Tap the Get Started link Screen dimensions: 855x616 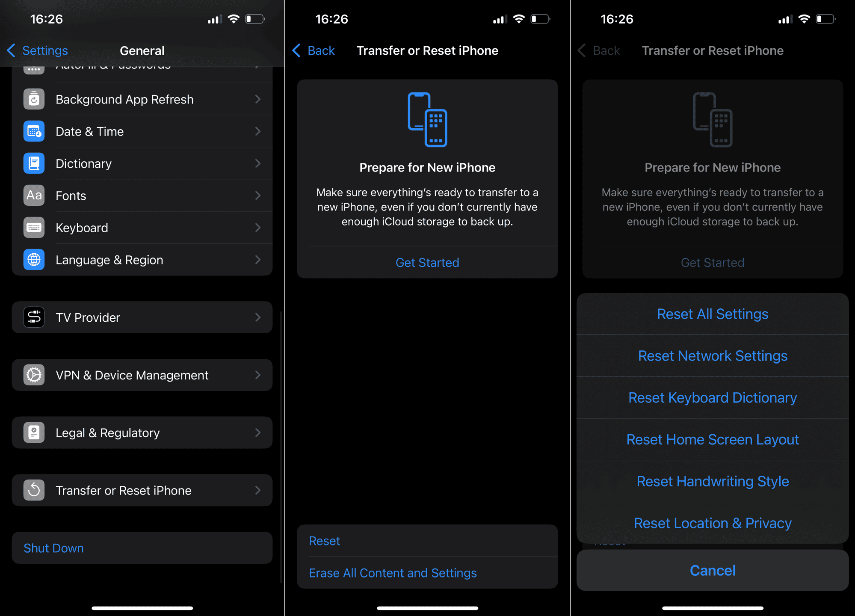coord(427,262)
